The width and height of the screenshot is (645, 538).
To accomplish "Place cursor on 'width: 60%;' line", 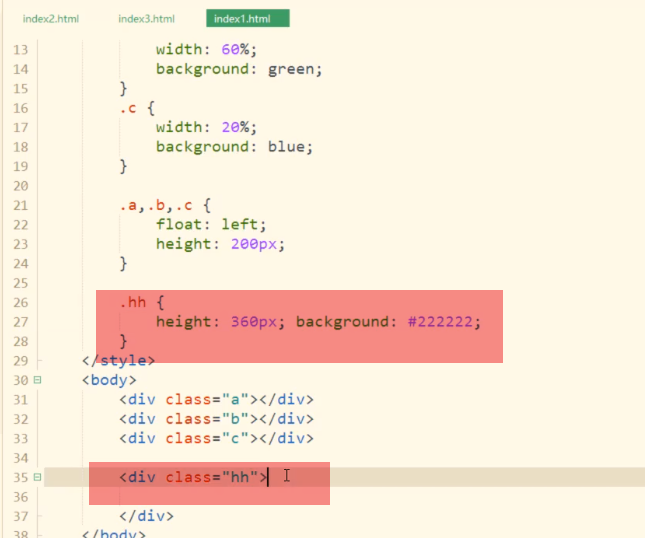I will pyautogui.click(x=206, y=50).
